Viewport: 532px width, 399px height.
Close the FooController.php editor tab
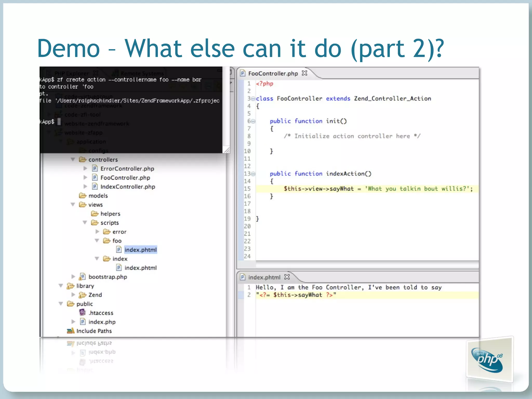point(304,73)
